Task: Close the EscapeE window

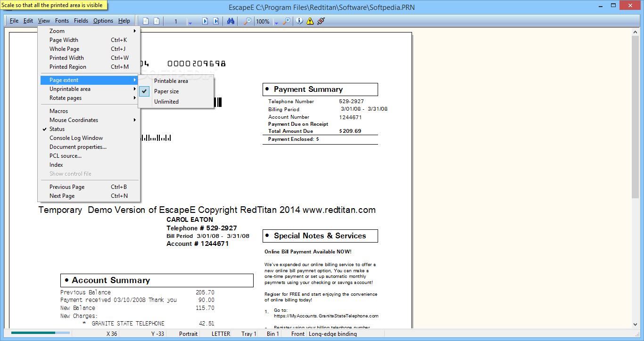Action: pyautogui.click(x=629, y=5)
